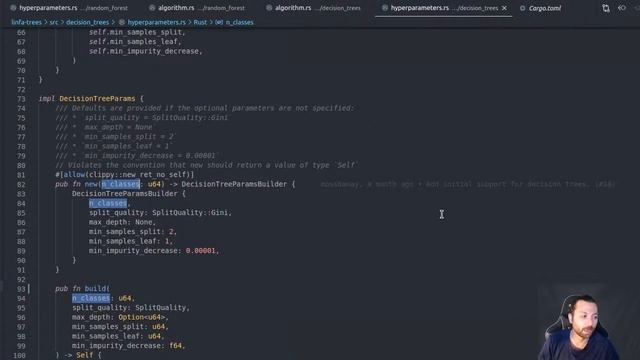
Task: Click 'min_samples_leaf: 1' on line 88
Action: point(129,241)
